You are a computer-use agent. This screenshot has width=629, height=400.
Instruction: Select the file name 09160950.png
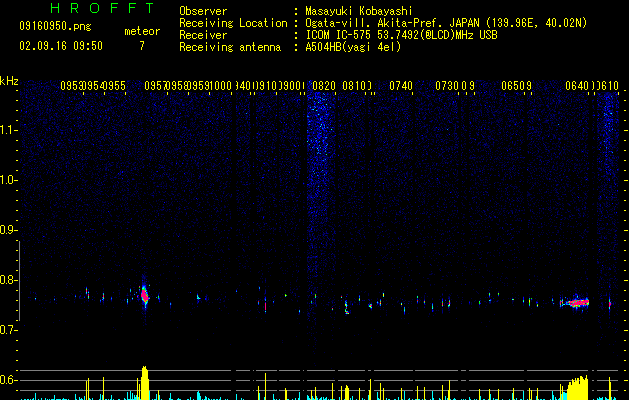(x=55, y=26)
